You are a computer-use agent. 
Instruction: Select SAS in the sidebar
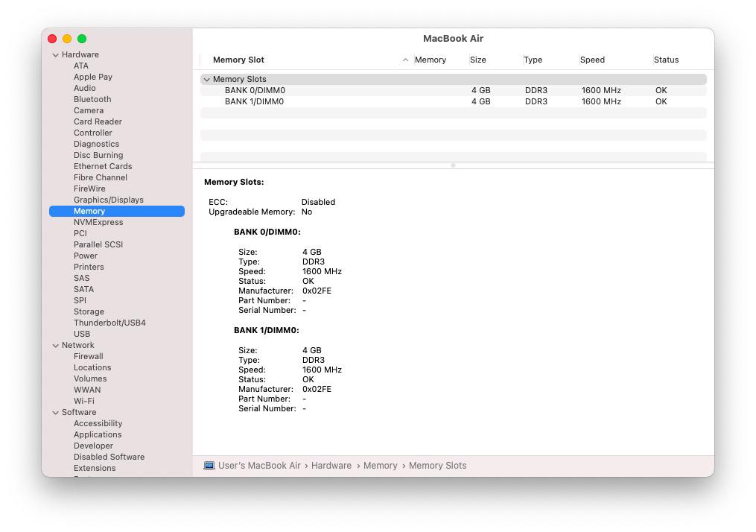pyautogui.click(x=81, y=278)
